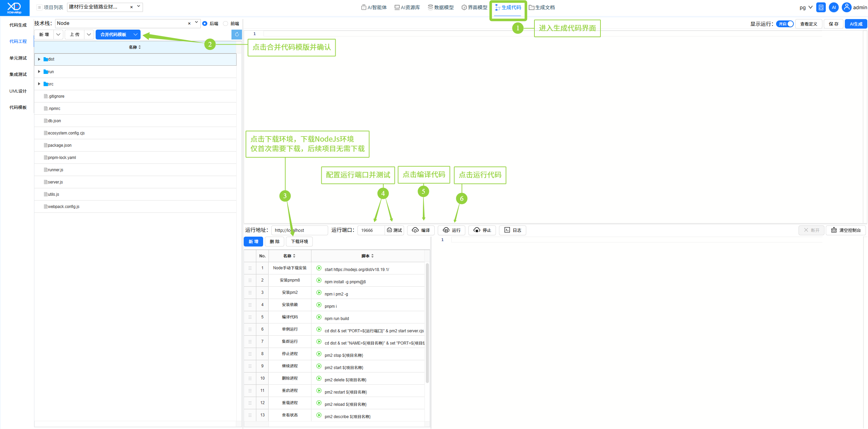Open the document icon next to pg

click(x=821, y=7)
